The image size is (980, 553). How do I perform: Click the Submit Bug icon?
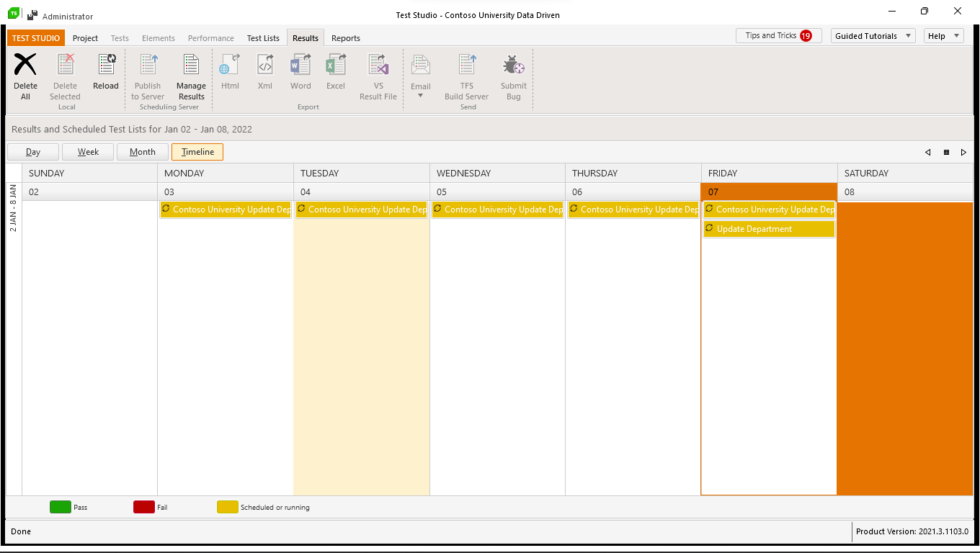tap(514, 65)
